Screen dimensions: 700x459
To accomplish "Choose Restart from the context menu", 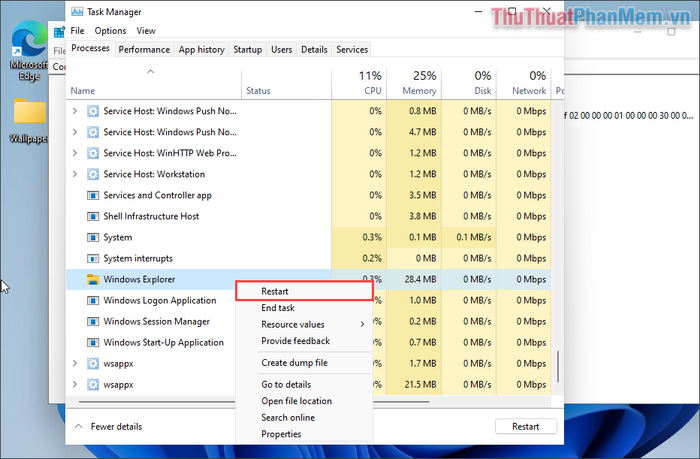I will (304, 291).
